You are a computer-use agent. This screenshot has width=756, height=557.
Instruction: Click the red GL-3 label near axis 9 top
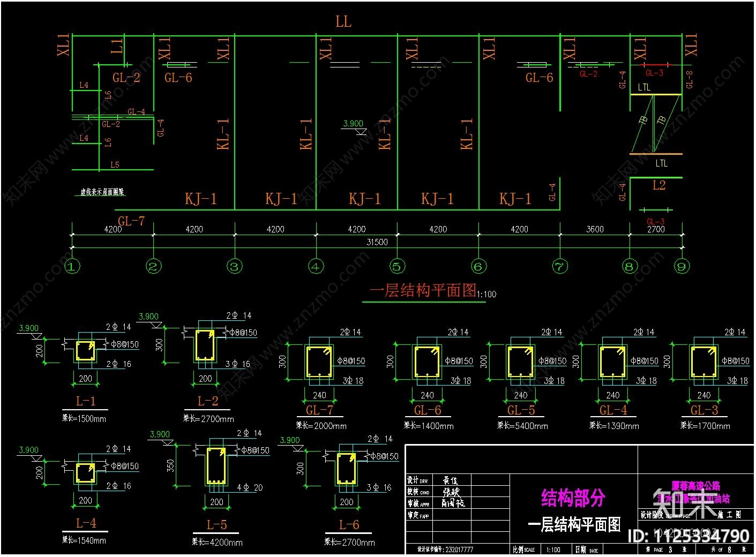[654, 73]
